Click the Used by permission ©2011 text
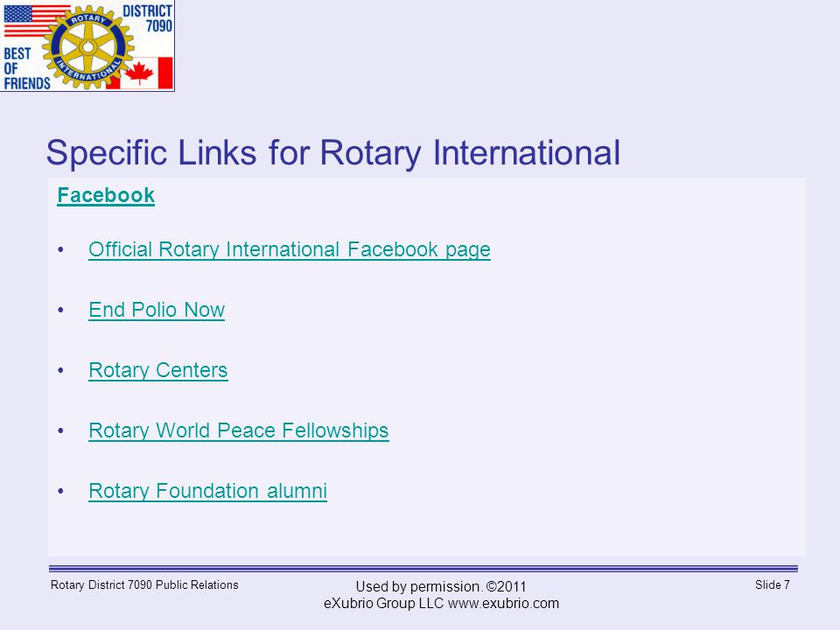840x630 pixels. tap(441, 586)
